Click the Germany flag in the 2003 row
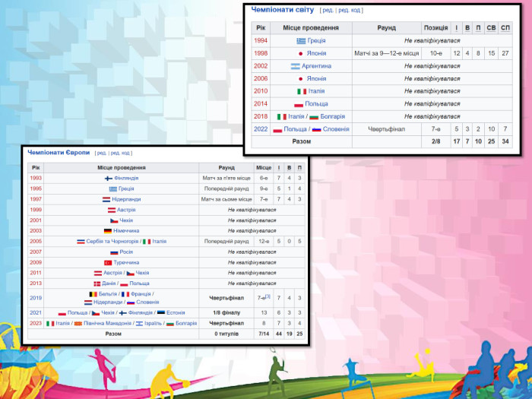The height and width of the screenshot is (399, 532). (x=108, y=230)
